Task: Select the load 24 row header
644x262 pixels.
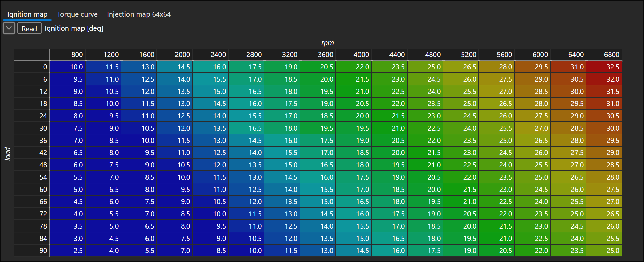Action: tap(32, 116)
